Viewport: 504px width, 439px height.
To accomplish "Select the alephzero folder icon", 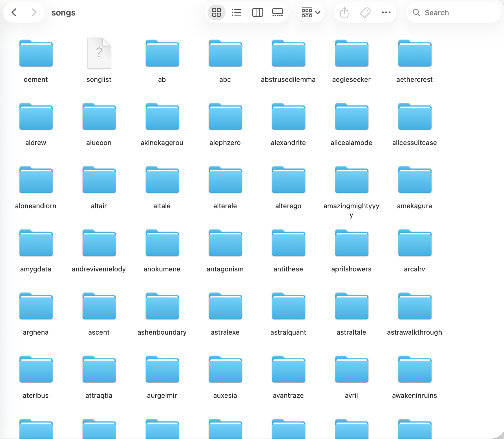I will pyautogui.click(x=226, y=117).
